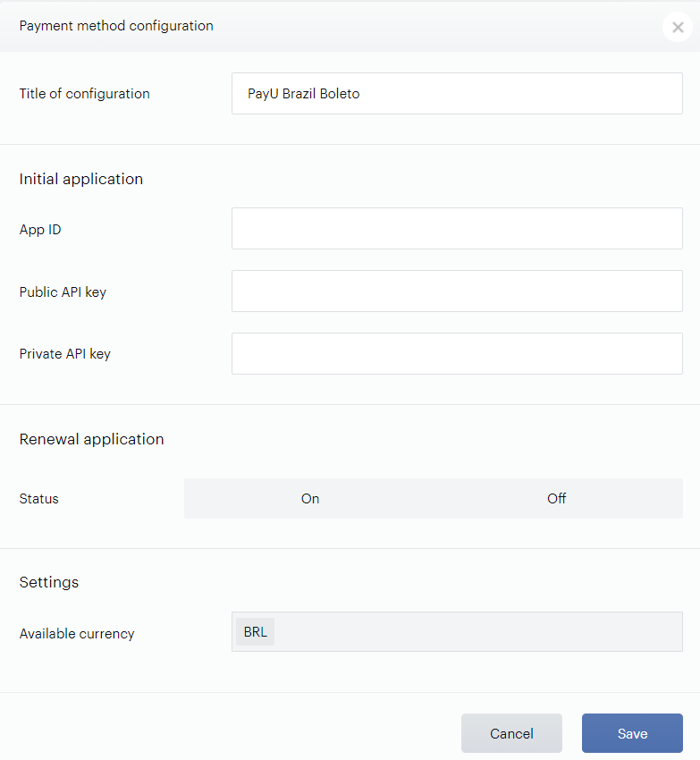Close the Payment method configuration dialog
Image resolution: width=700 pixels, height=760 pixels.
678,27
